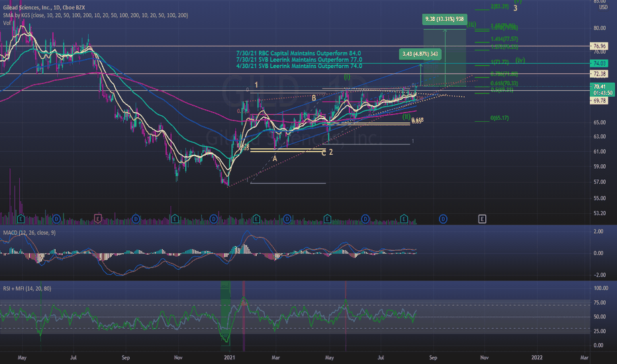This screenshot has height=364, width=617.
Task: Click the green (iii) wave label
Action: [x=471, y=24]
